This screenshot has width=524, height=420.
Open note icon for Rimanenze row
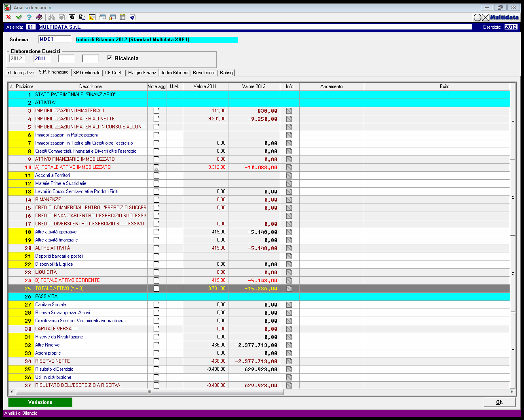[x=156, y=199]
